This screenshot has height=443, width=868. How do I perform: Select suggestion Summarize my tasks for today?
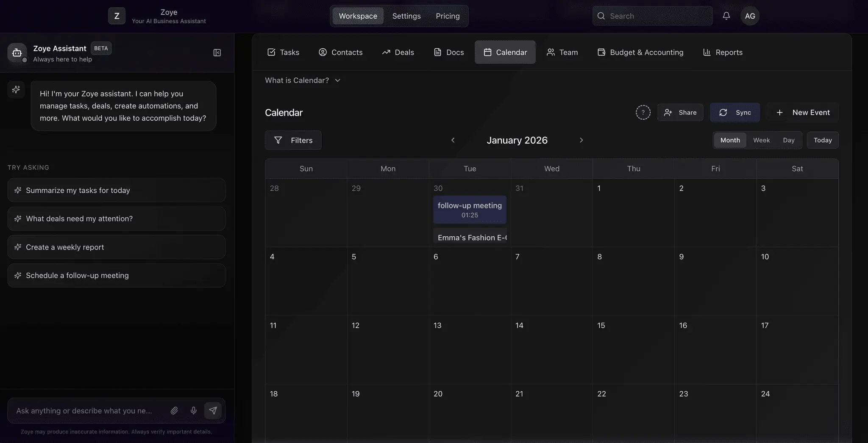[x=117, y=190]
